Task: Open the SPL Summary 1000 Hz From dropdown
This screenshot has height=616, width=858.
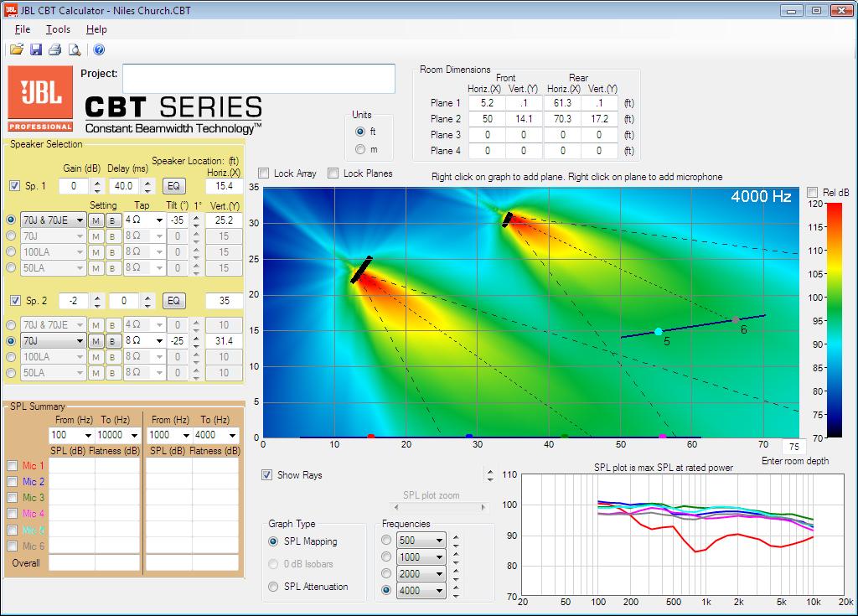Action: (x=169, y=435)
